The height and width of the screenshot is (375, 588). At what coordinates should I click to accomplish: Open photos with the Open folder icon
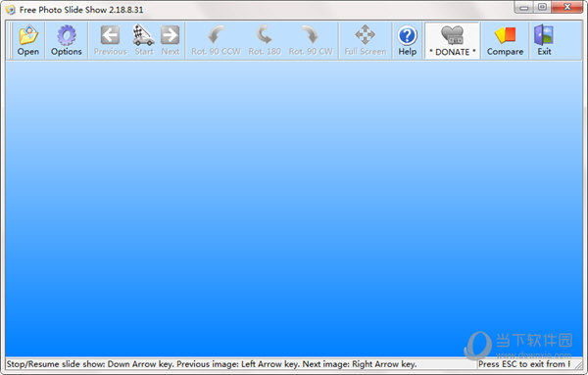[28, 40]
